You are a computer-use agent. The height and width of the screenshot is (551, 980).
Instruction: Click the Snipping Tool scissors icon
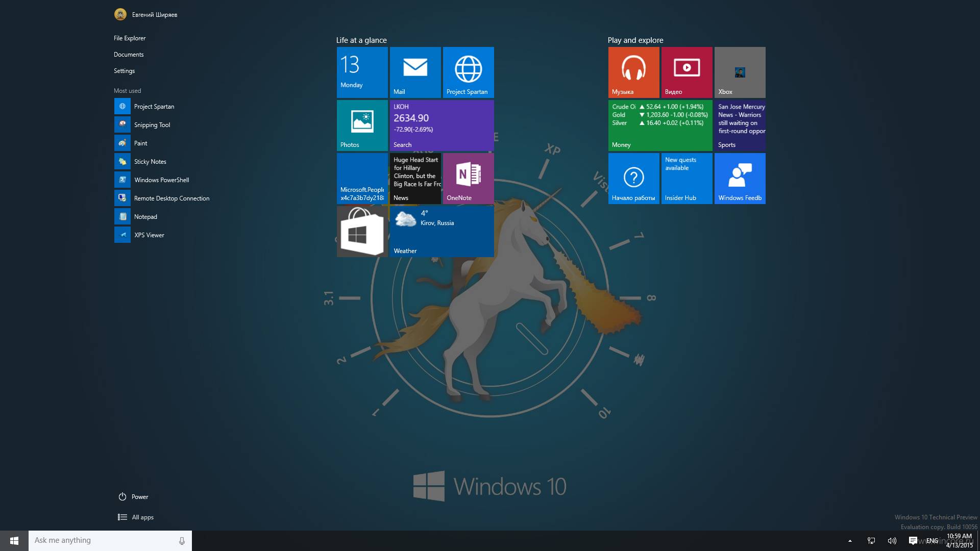(x=122, y=125)
